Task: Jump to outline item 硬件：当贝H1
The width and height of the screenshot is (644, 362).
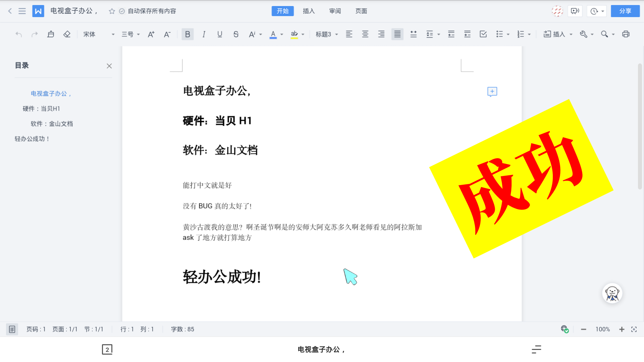Action: pos(41,109)
